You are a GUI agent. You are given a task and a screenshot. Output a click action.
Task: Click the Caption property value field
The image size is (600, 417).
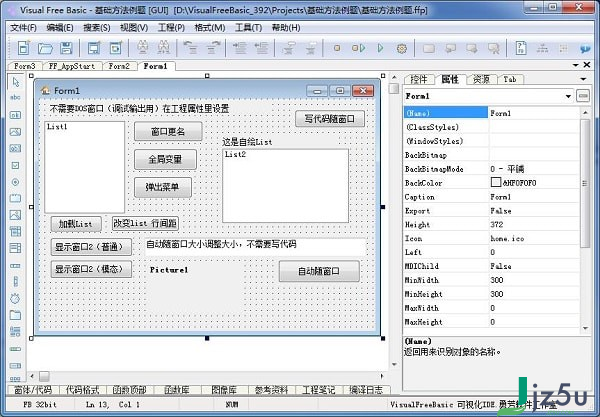tap(535, 197)
